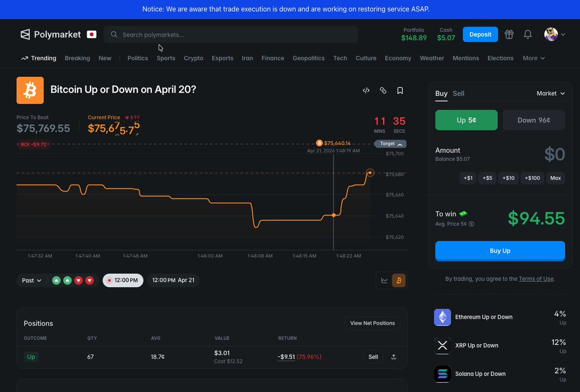
Task: Click the $0 amount input
Action: [554, 154]
